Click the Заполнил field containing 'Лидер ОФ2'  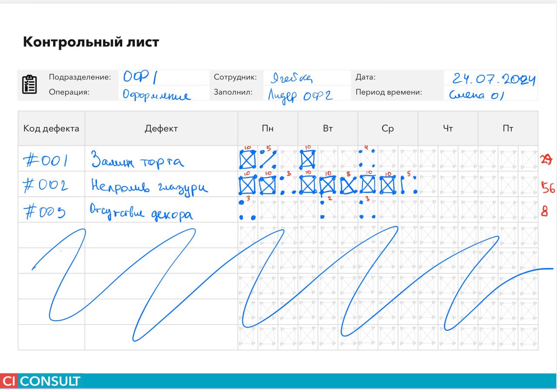307,93
